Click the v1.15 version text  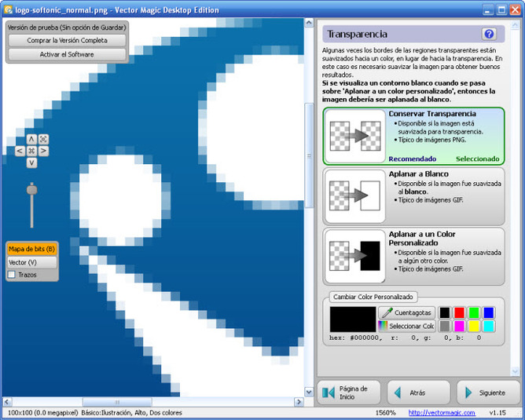(x=497, y=413)
